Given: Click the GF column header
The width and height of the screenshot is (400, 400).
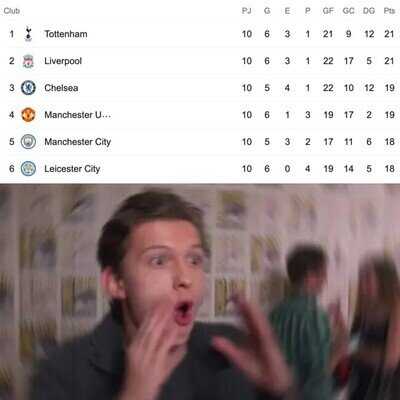Looking at the screenshot, I should point(328,11).
